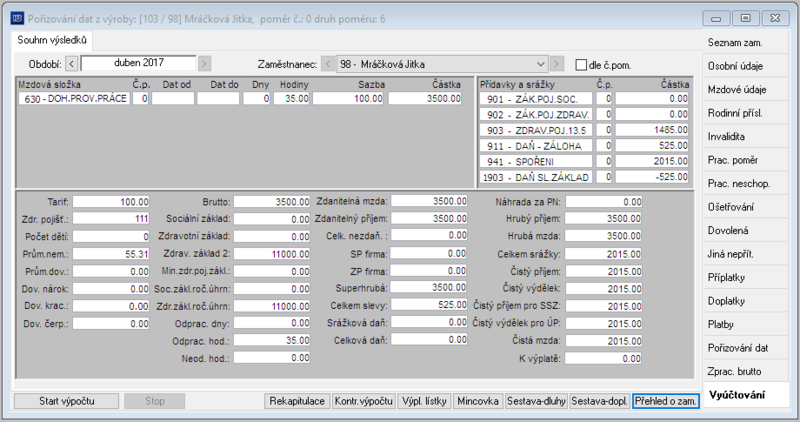This screenshot has width=800, height=422.
Task: Click the Náhrada za PN field
Action: (604, 202)
